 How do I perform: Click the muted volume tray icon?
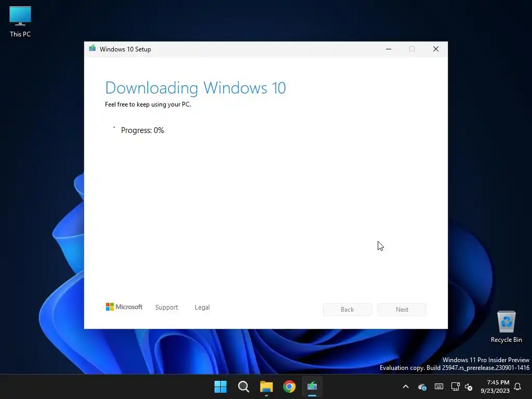coord(469,387)
